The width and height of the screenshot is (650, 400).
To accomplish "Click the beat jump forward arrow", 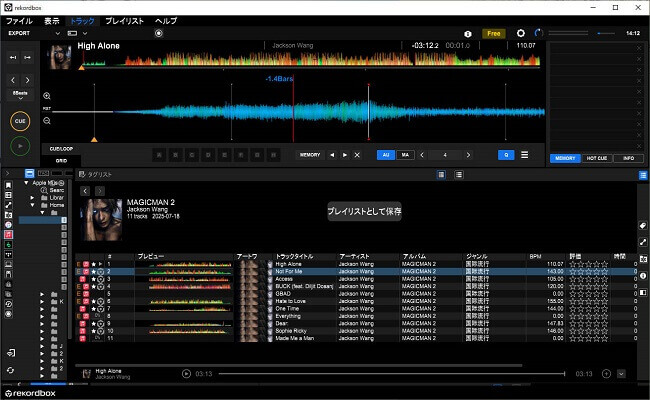I will [27, 80].
